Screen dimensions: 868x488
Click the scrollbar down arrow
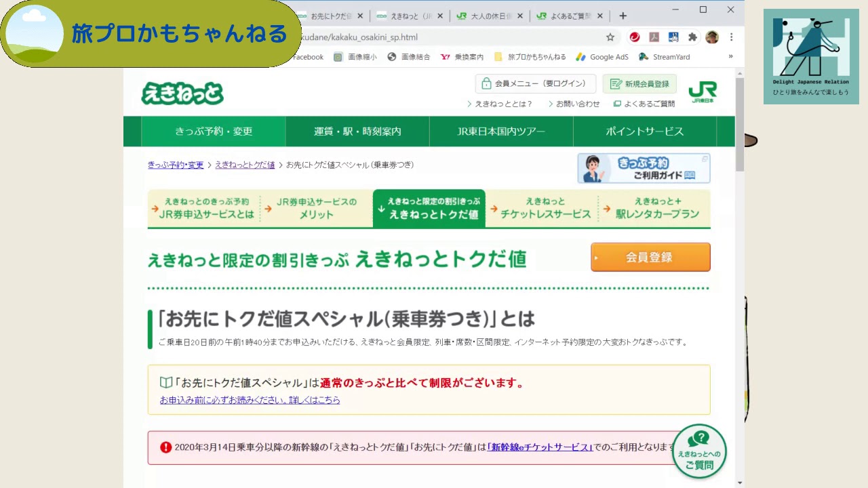(740, 483)
